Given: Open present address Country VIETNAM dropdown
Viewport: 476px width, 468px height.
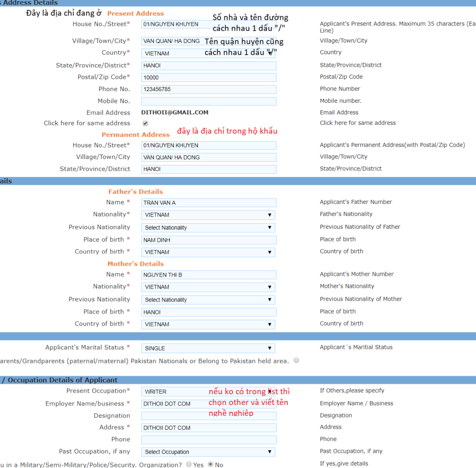Looking at the screenshot, I should pos(208,53).
